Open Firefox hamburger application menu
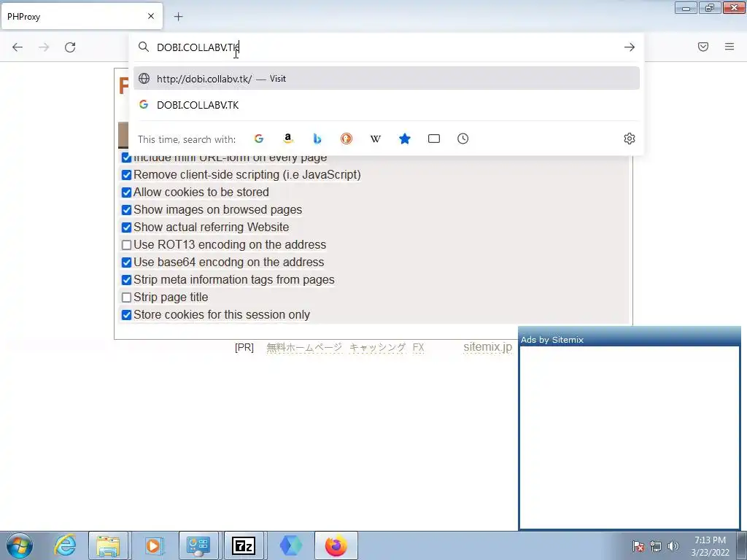 [729, 47]
